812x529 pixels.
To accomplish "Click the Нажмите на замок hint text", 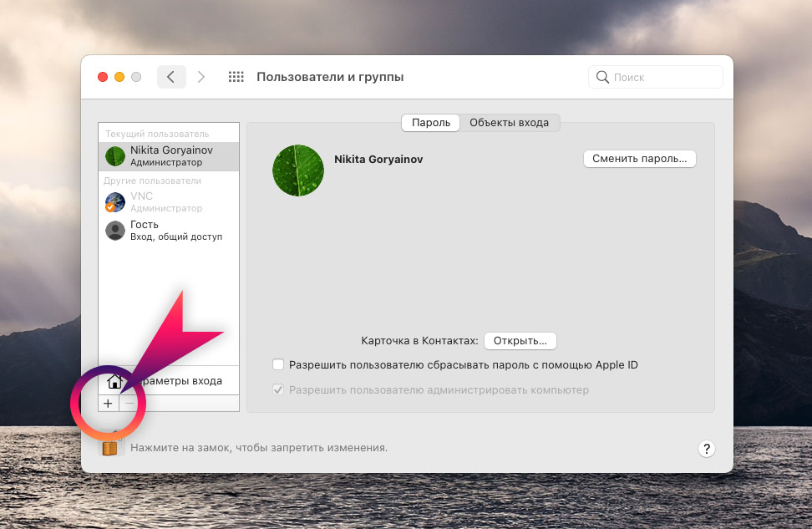I will [x=259, y=448].
